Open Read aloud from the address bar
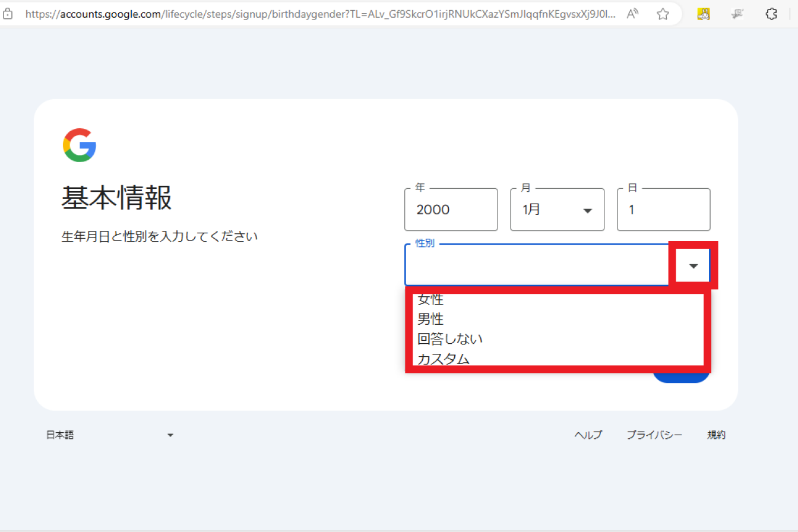The image size is (798, 532). tap(632, 14)
